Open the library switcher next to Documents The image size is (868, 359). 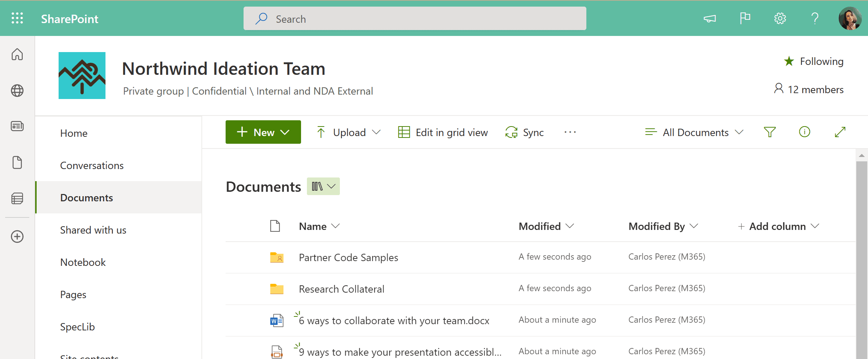[323, 186]
